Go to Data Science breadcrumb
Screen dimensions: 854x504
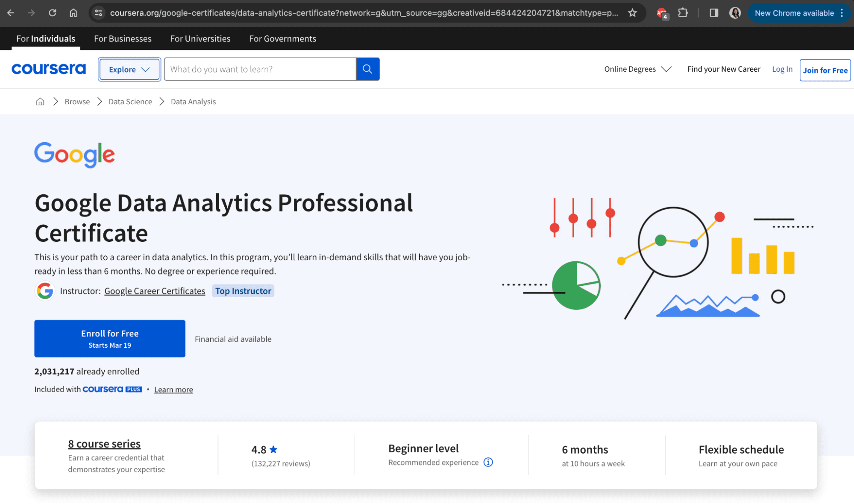coord(130,102)
